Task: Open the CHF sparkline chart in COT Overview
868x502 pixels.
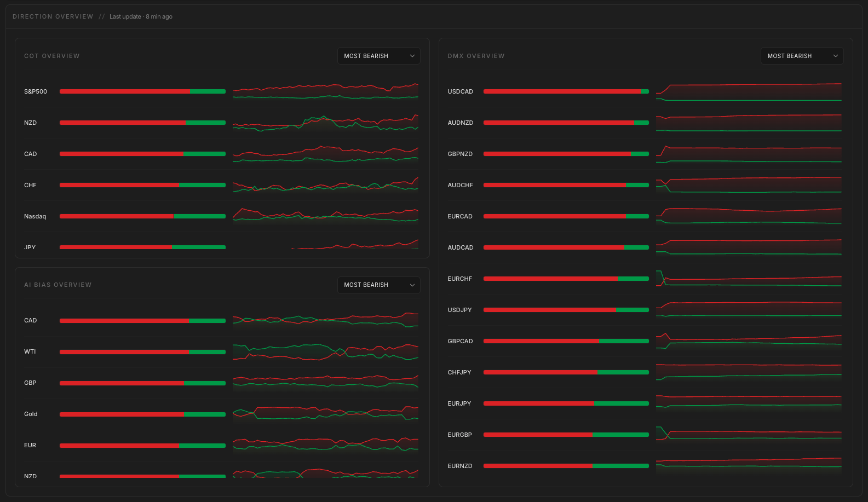Action: [x=325, y=185]
